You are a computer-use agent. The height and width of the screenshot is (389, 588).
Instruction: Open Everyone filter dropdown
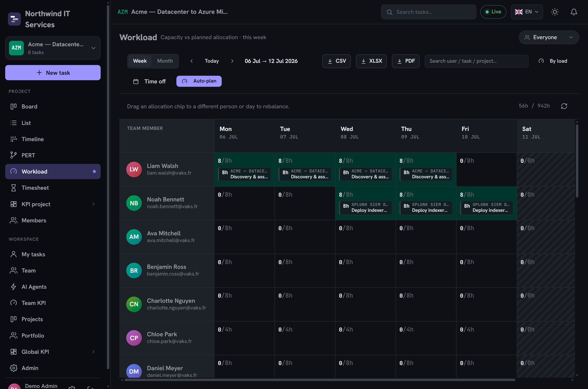[549, 37]
